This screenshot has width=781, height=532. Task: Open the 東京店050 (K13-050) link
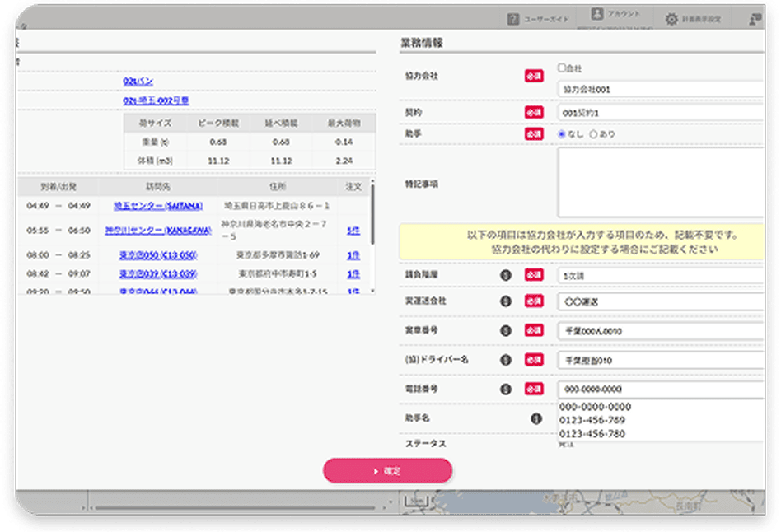coord(158,255)
